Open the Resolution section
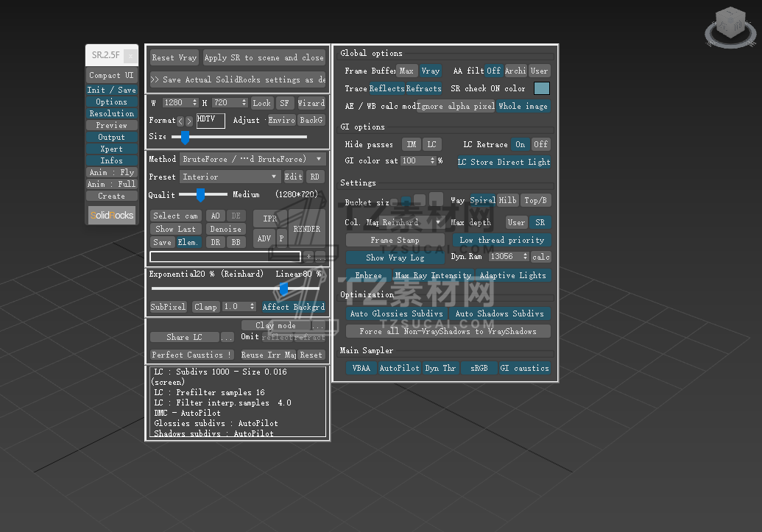 click(x=112, y=113)
